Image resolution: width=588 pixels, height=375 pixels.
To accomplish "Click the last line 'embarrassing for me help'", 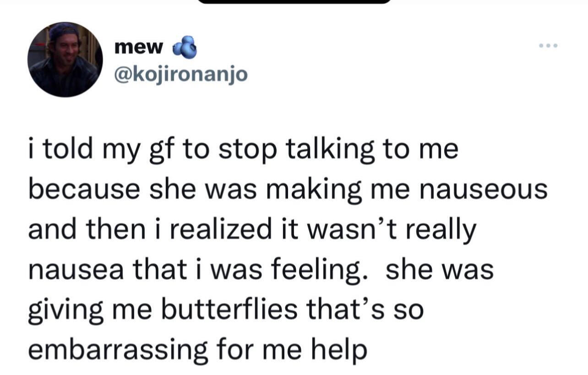I will point(198,349).
